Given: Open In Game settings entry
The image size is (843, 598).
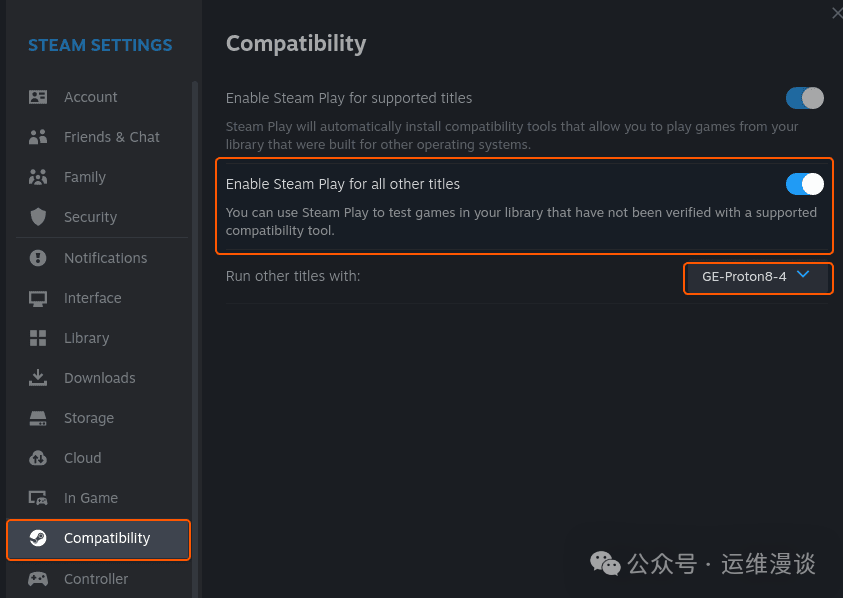Looking at the screenshot, I should coord(89,498).
